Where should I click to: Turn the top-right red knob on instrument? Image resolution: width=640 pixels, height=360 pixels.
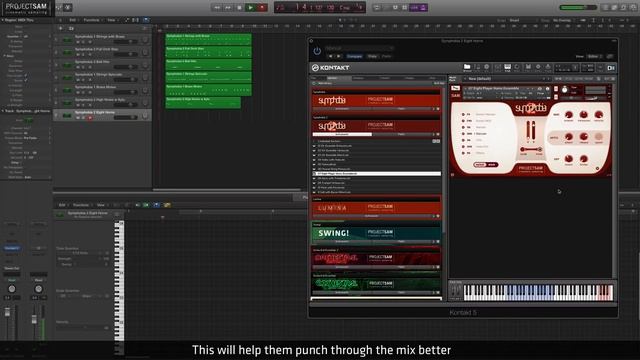coord(598,115)
